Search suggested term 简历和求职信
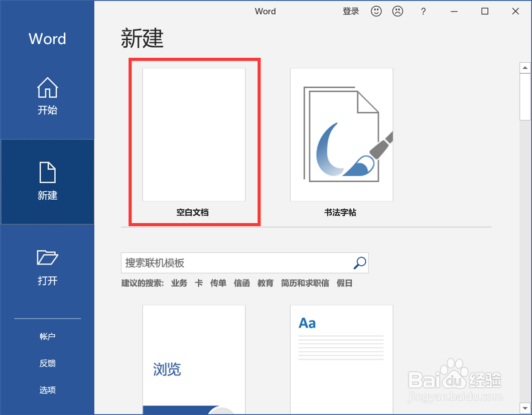The width and height of the screenshot is (532, 415). [305, 283]
